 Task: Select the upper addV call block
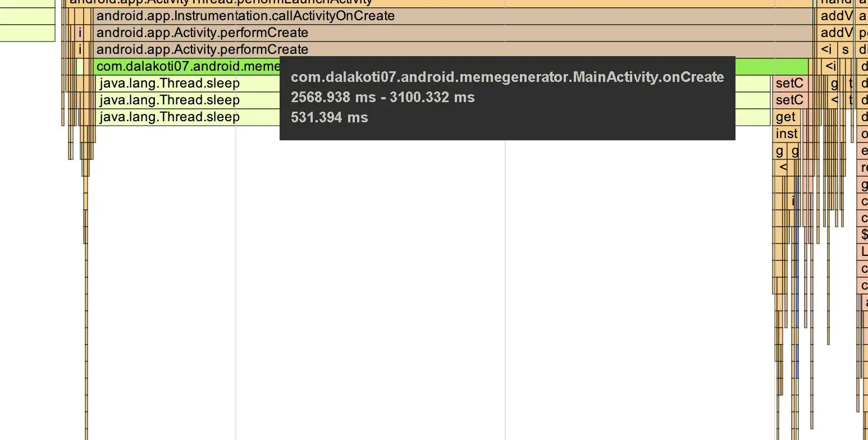point(835,16)
